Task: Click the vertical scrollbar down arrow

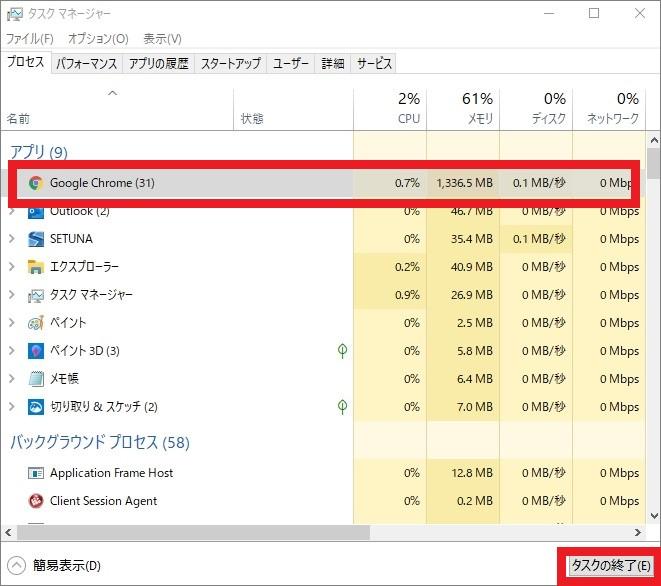Action: [654, 516]
